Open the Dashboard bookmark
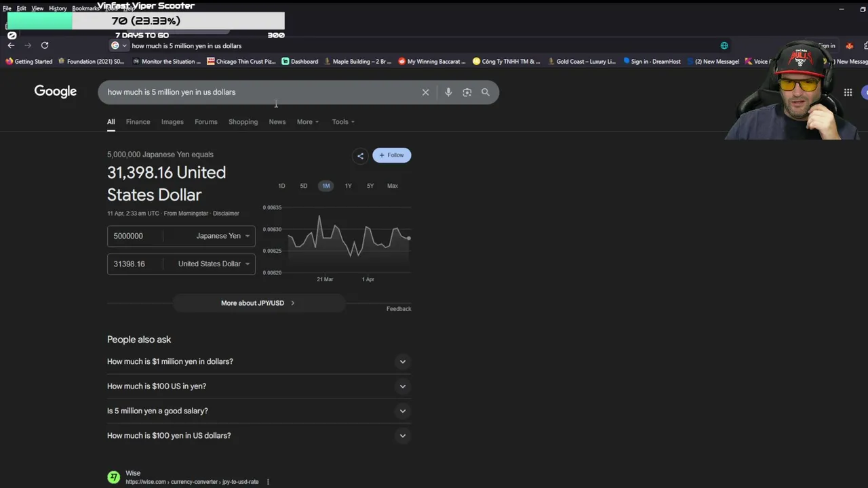Image resolution: width=868 pixels, height=488 pixels. [300, 62]
